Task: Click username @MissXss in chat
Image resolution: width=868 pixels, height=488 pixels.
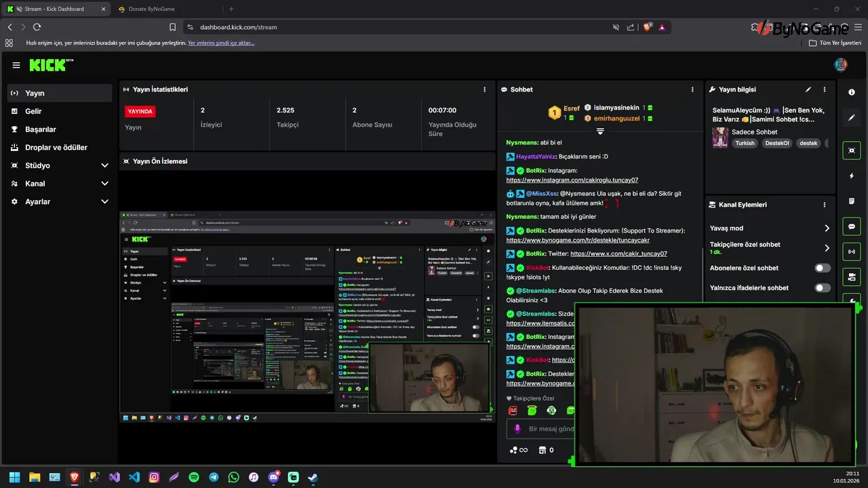Action: click(x=542, y=194)
